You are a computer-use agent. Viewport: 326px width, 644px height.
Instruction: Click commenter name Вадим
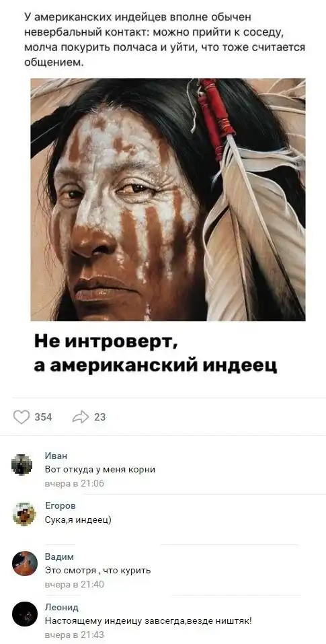[x=59, y=557]
